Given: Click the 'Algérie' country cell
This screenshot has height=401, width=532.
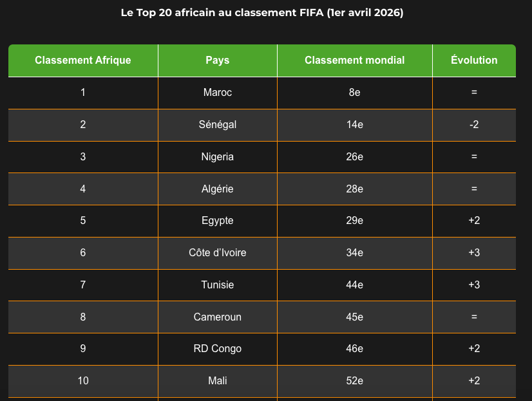Looking at the screenshot, I should (x=218, y=189).
